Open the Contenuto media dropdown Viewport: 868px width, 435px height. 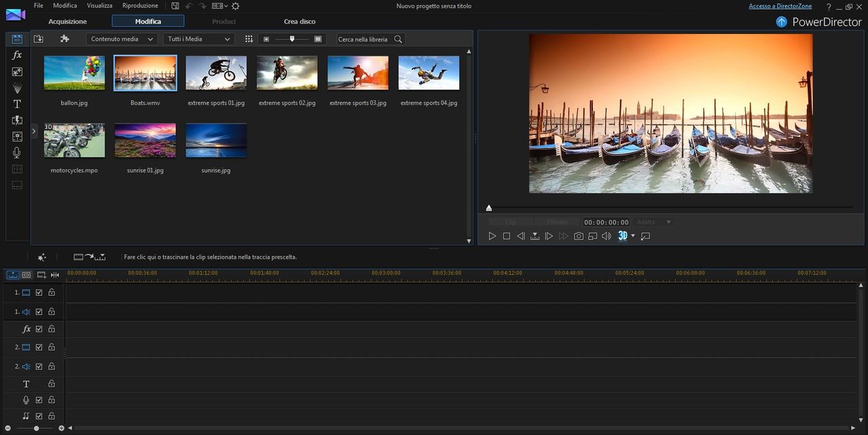pos(122,39)
